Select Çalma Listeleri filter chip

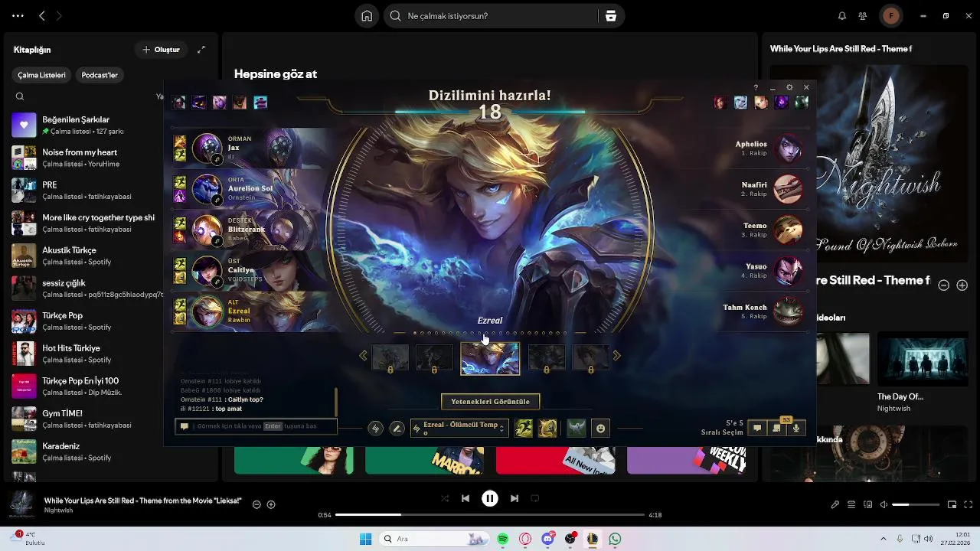point(42,75)
